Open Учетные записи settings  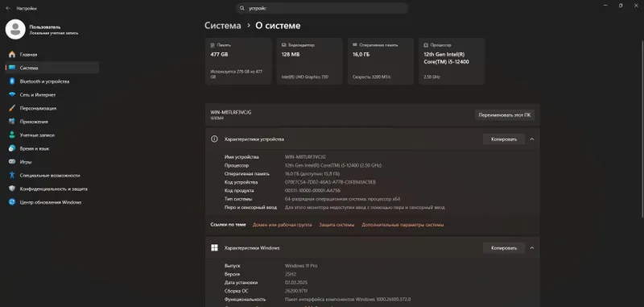coord(52,135)
